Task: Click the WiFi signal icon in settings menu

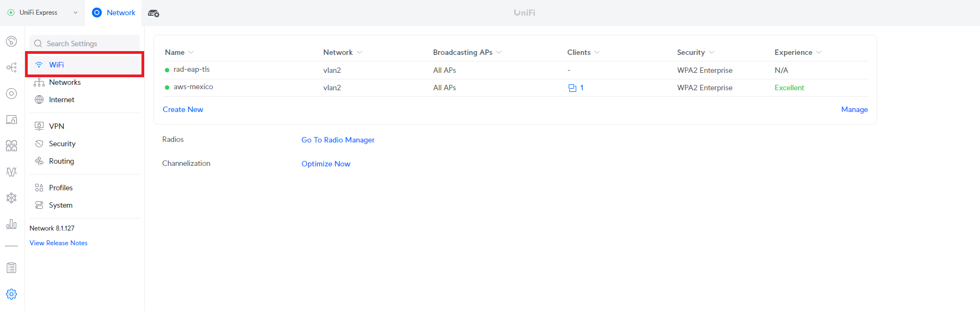Action: pos(39,65)
